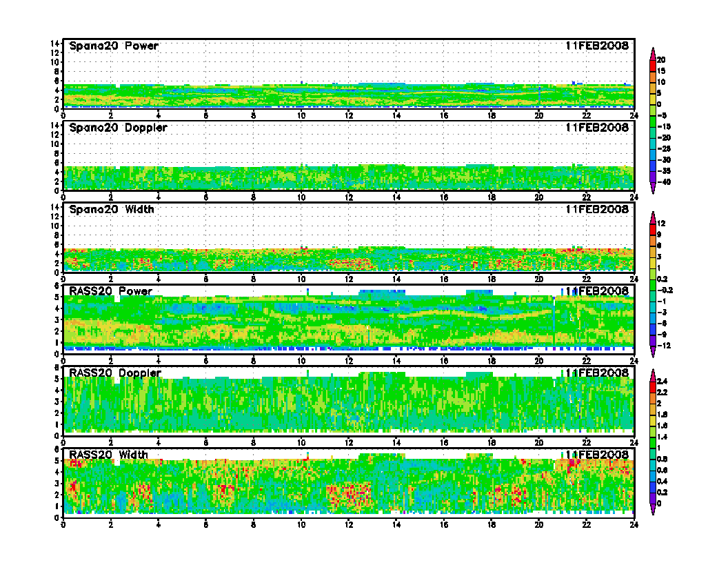This screenshot has width=728, height=563.
Task: Select the 11FEB2008 date in Spano20 Power panel
Action: [597, 46]
